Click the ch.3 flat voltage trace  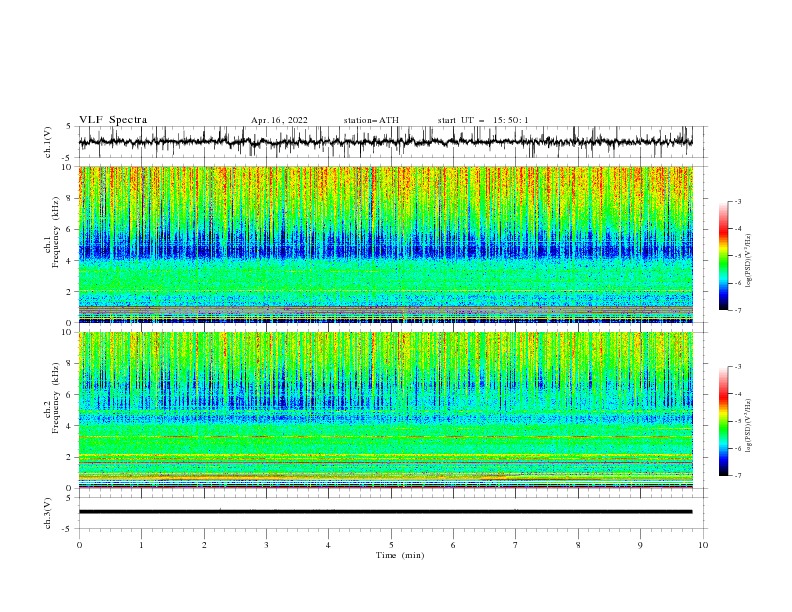[385, 512]
